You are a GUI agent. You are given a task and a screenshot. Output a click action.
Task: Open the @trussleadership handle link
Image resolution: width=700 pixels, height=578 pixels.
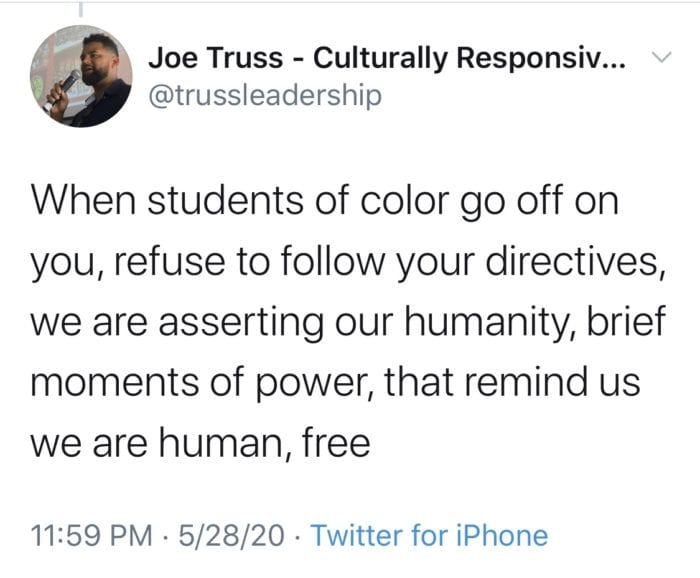point(265,95)
